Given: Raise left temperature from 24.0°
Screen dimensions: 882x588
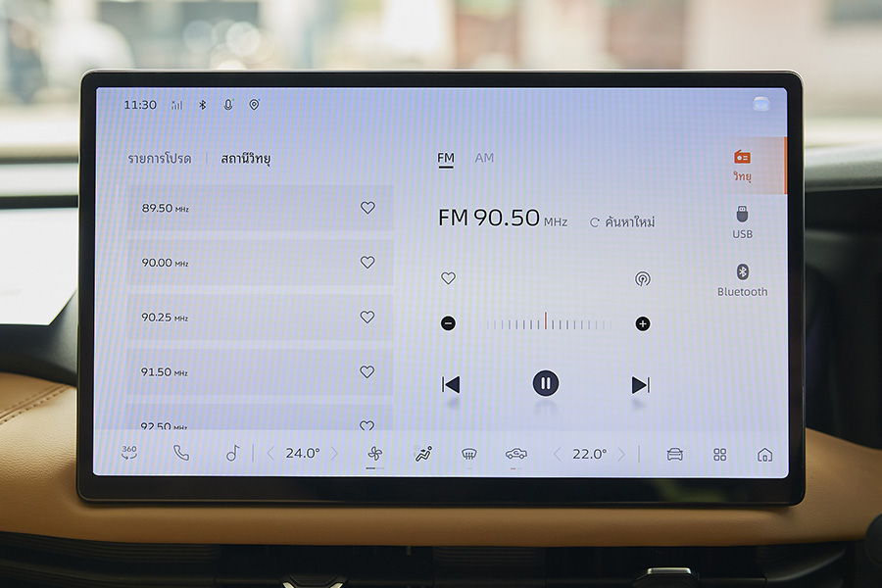Looking at the screenshot, I should pyautogui.click(x=334, y=454).
